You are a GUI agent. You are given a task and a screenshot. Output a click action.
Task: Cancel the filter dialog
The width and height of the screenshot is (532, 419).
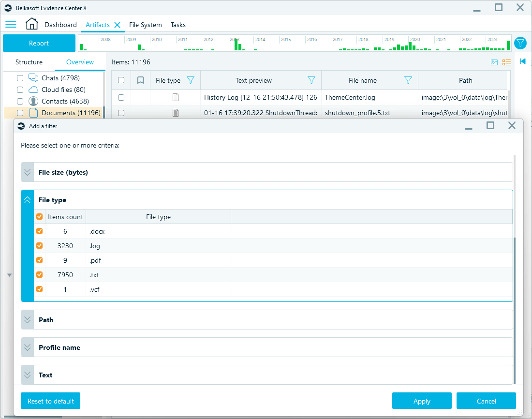pyautogui.click(x=486, y=401)
